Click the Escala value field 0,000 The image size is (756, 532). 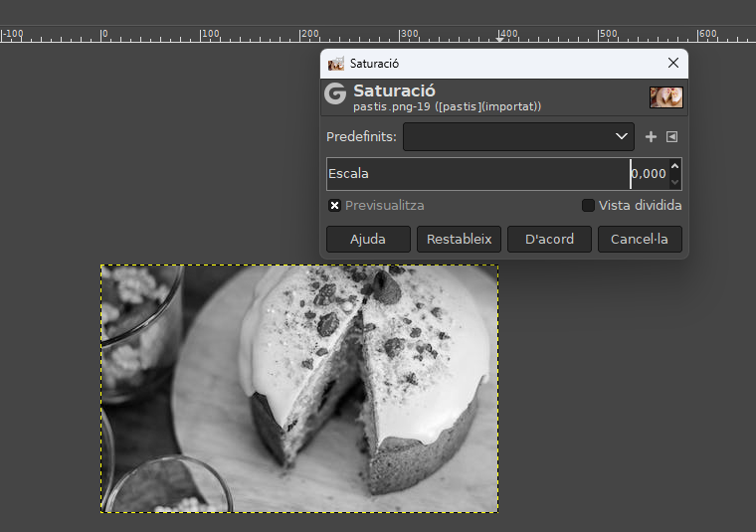(x=649, y=174)
